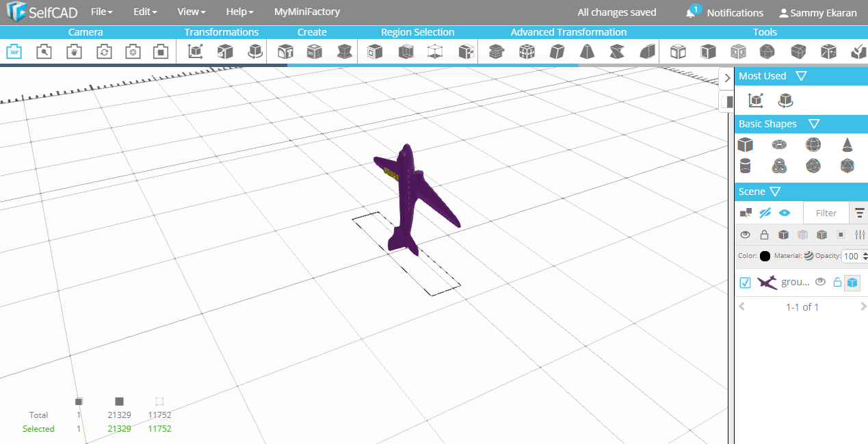Add a cube from Basic Shapes
Screen dimensions: 868x444
pos(746,144)
